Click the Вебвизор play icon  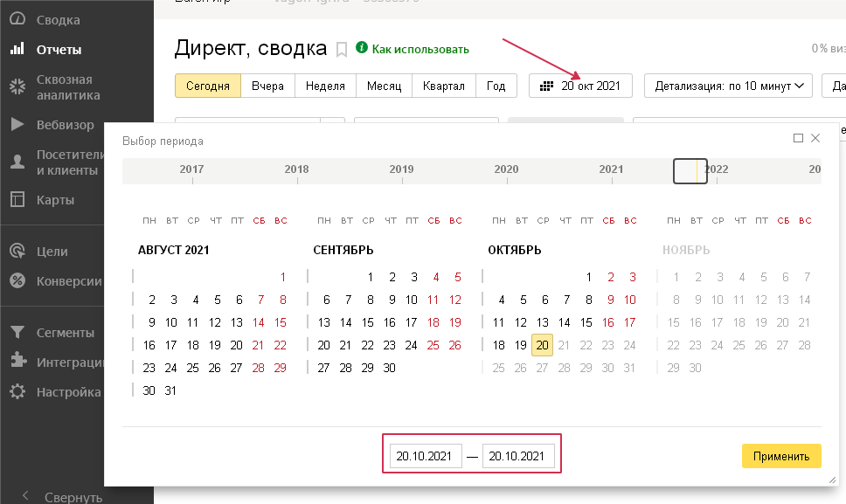(x=17, y=125)
